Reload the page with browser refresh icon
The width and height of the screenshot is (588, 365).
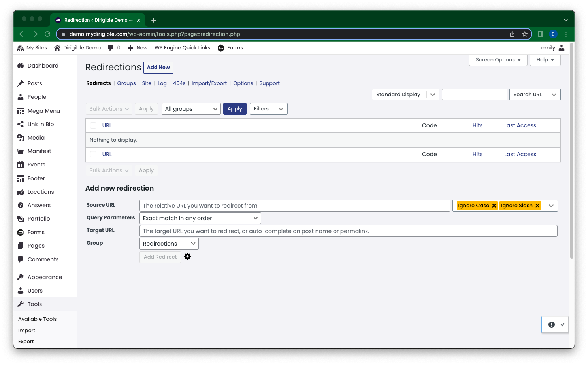(47, 34)
